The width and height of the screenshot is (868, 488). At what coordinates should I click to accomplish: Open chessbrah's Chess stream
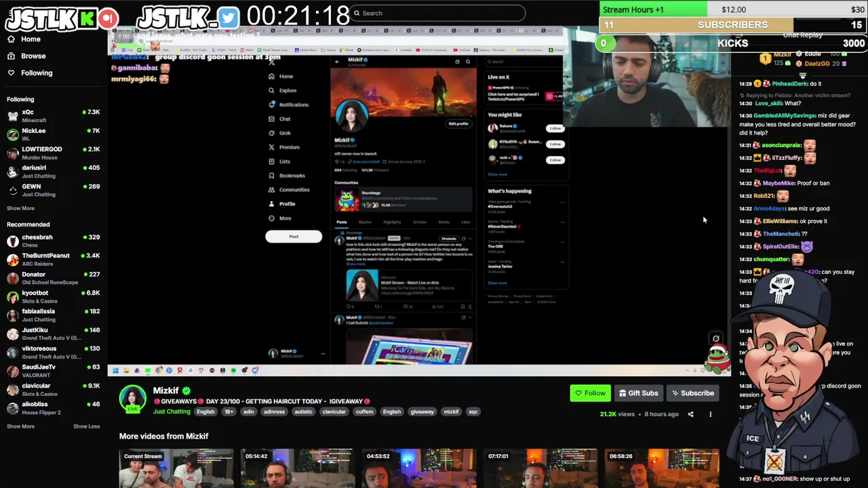(x=53, y=241)
